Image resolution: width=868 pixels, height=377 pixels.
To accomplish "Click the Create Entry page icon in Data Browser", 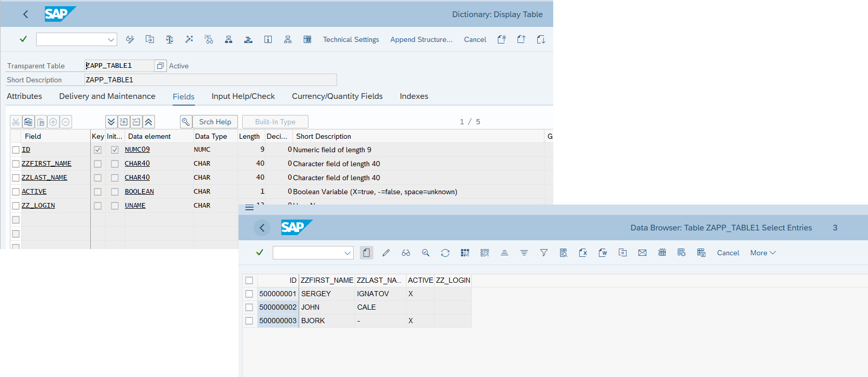I will click(367, 253).
